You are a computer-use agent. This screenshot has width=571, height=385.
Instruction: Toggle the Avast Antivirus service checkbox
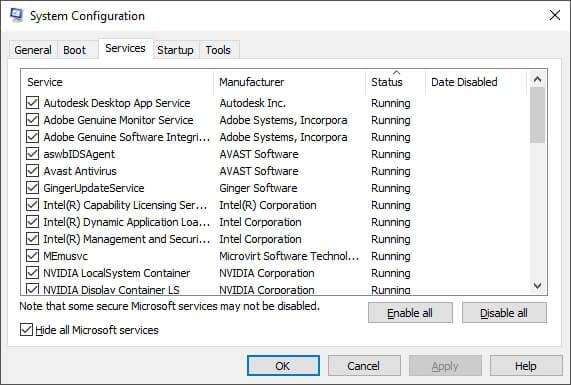tap(32, 171)
